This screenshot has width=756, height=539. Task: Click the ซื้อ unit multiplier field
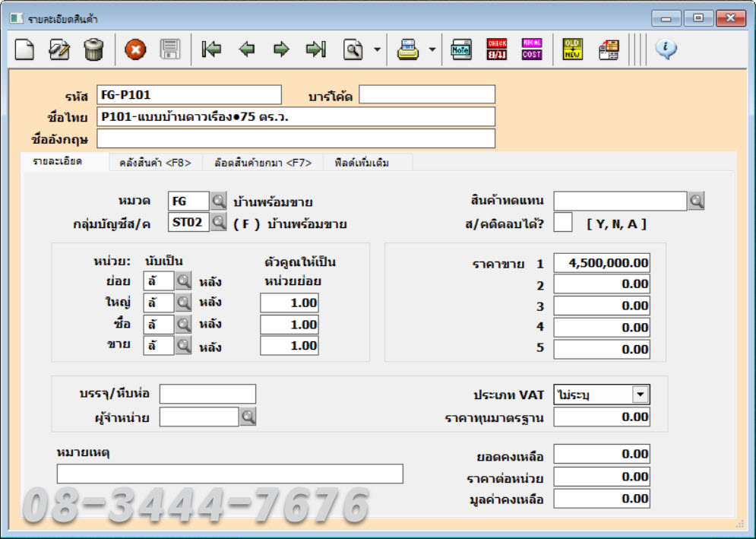(x=289, y=325)
